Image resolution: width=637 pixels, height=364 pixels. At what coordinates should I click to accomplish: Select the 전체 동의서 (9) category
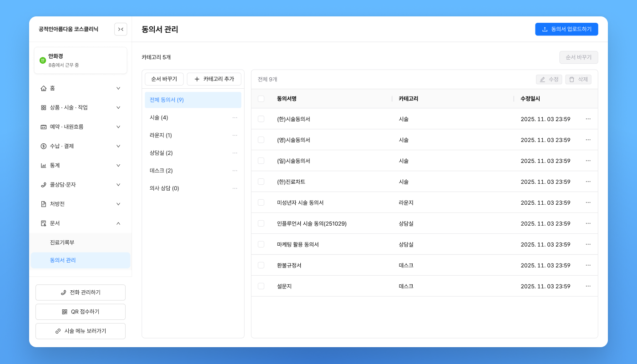pos(192,100)
